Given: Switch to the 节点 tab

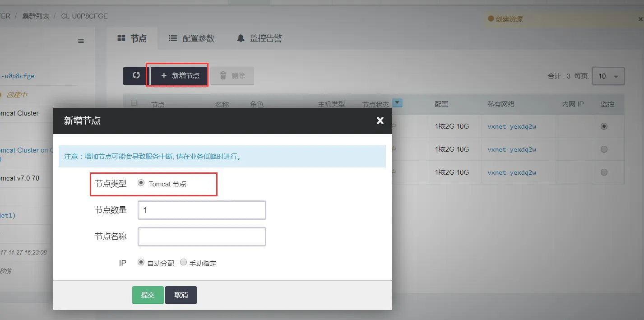Looking at the screenshot, I should 132,38.
